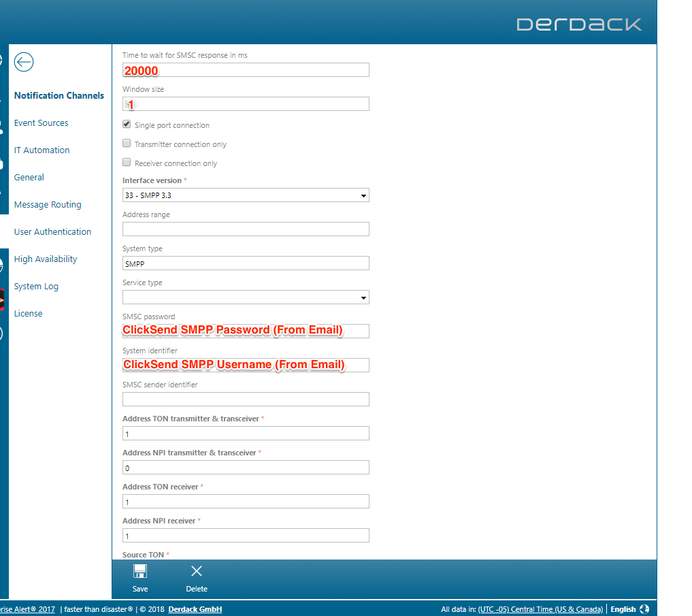
Task: Click the Interface version label
Action: 152,180
